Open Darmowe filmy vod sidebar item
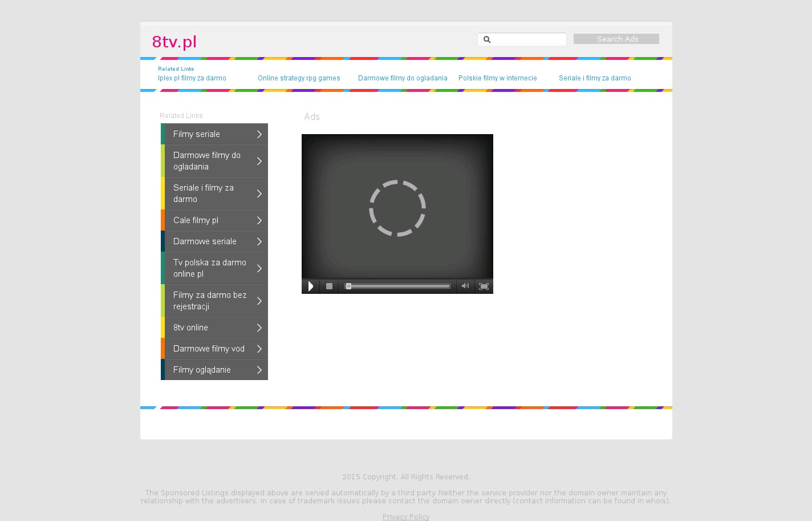The height and width of the screenshot is (521, 812). (209, 349)
